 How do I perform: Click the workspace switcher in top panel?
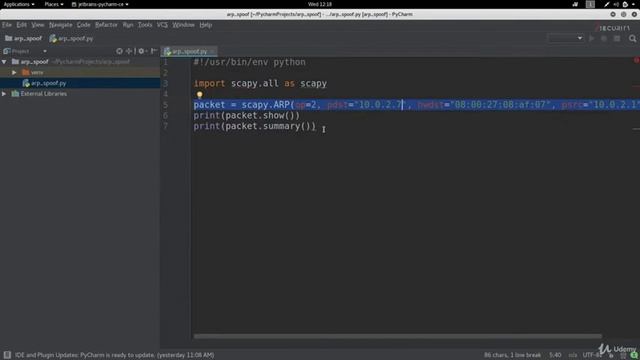(590, 4)
